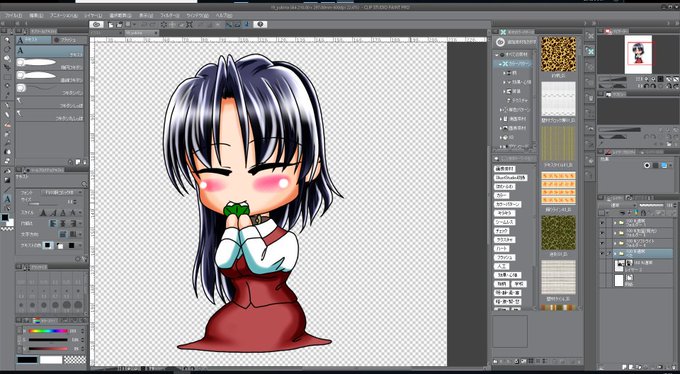The height and width of the screenshot is (374, 680).
Task: Select the Text tool in the left toolbar
Action: [7, 199]
